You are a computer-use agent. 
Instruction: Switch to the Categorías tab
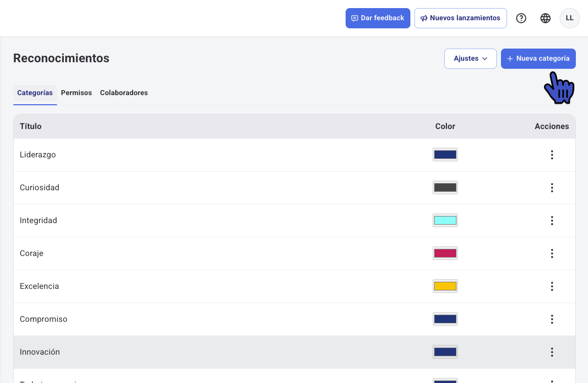tap(35, 93)
